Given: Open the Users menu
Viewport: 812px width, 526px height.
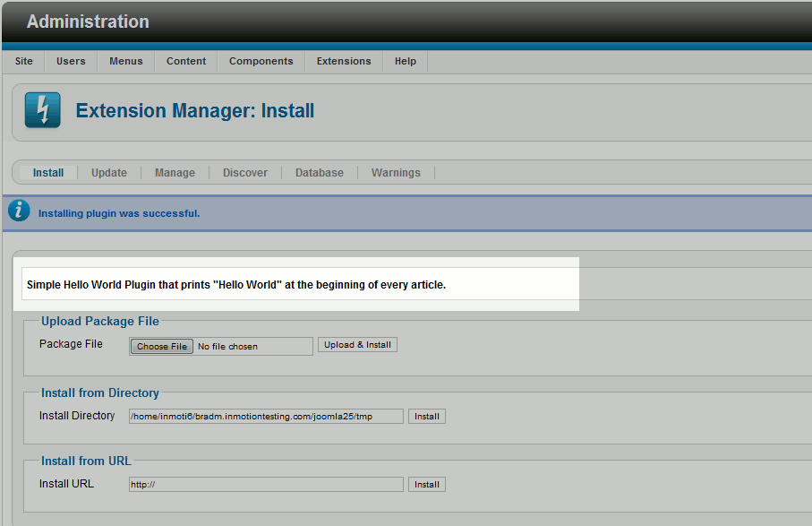Looking at the screenshot, I should tap(71, 61).
